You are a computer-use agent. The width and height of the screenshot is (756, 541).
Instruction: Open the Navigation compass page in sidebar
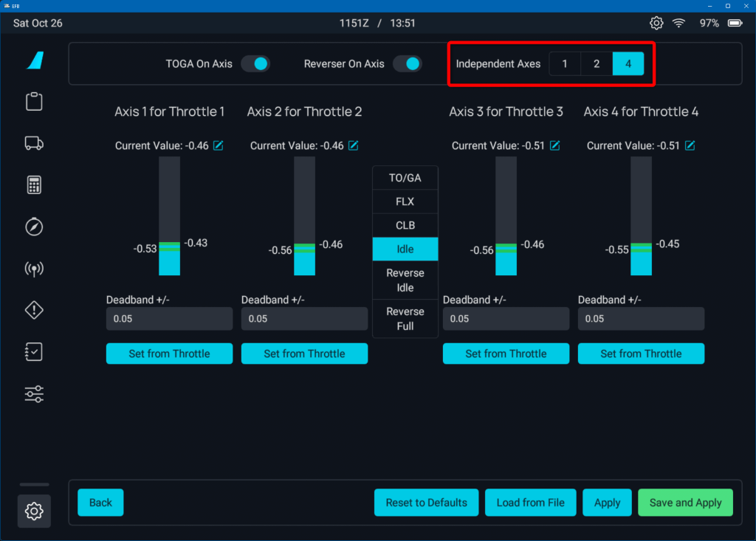[x=34, y=227]
